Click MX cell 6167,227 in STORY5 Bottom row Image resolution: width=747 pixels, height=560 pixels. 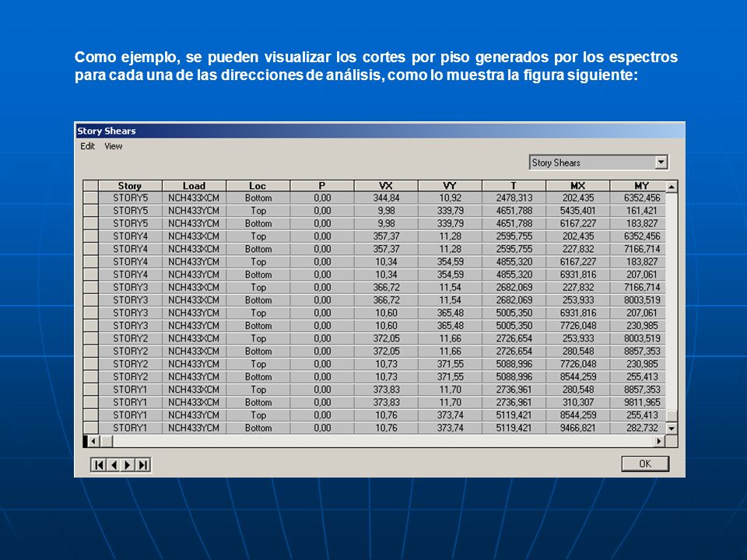(578, 223)
